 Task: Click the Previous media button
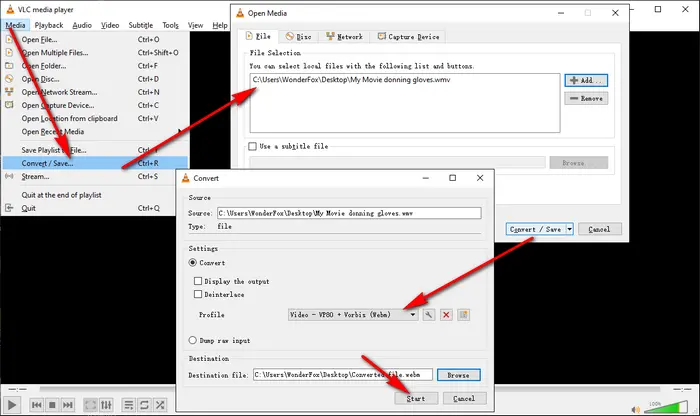coord(37,405)
